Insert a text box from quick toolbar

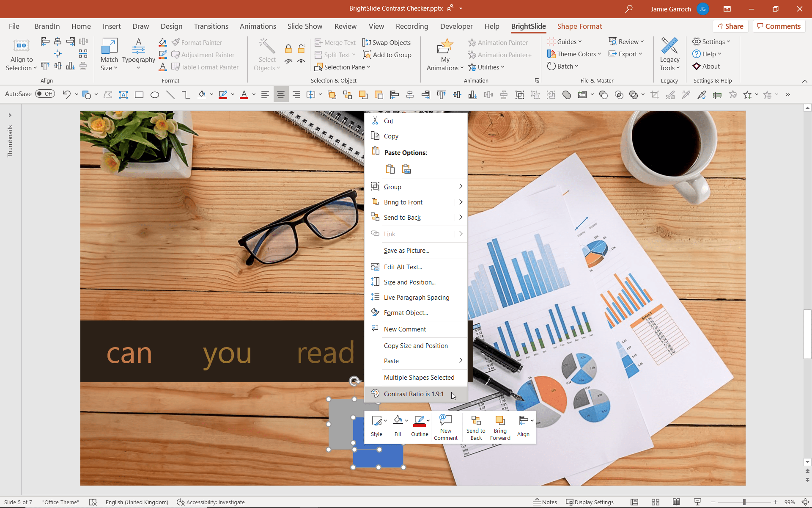click(123, 95)
